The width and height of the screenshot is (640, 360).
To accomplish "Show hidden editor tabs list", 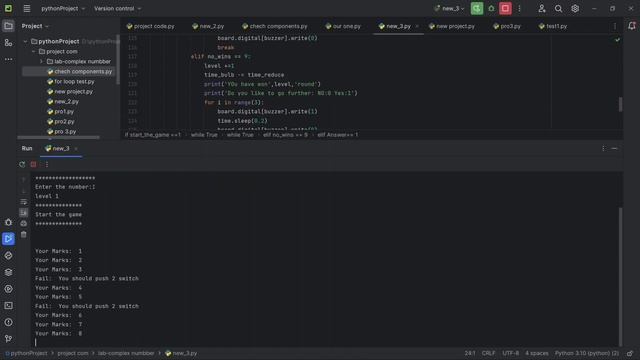I will point(615,26).
